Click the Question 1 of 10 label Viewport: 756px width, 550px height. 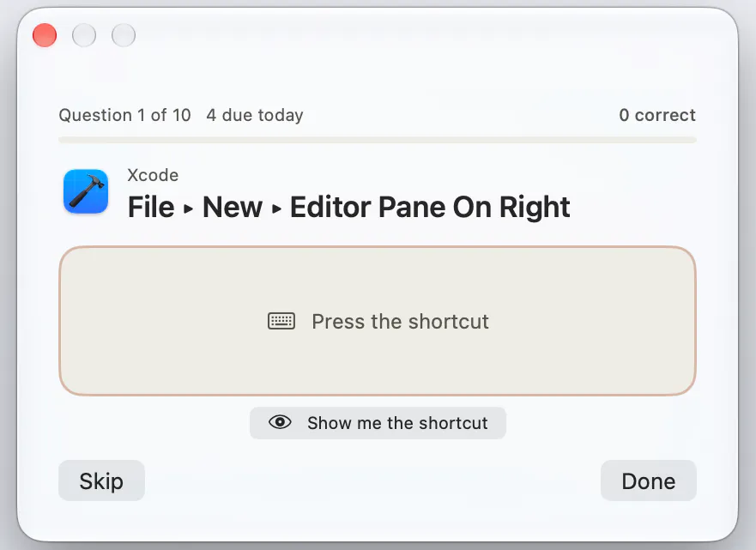tap(125, 115)
